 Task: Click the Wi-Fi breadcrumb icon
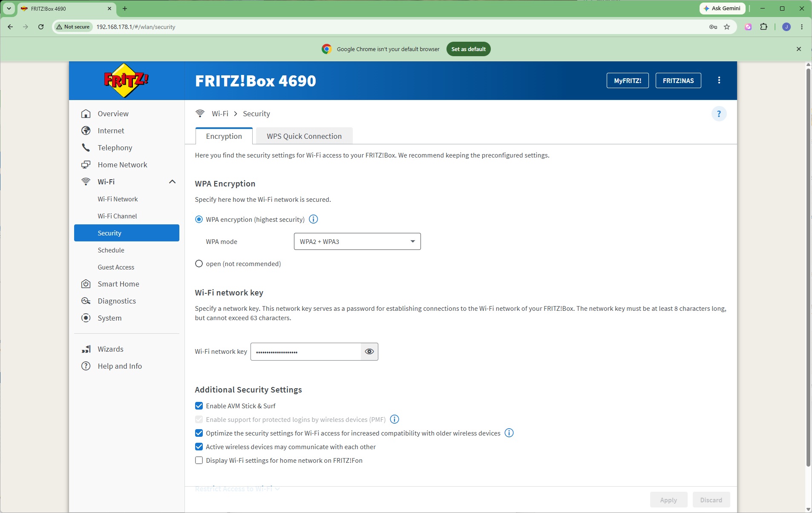[200, 114]
